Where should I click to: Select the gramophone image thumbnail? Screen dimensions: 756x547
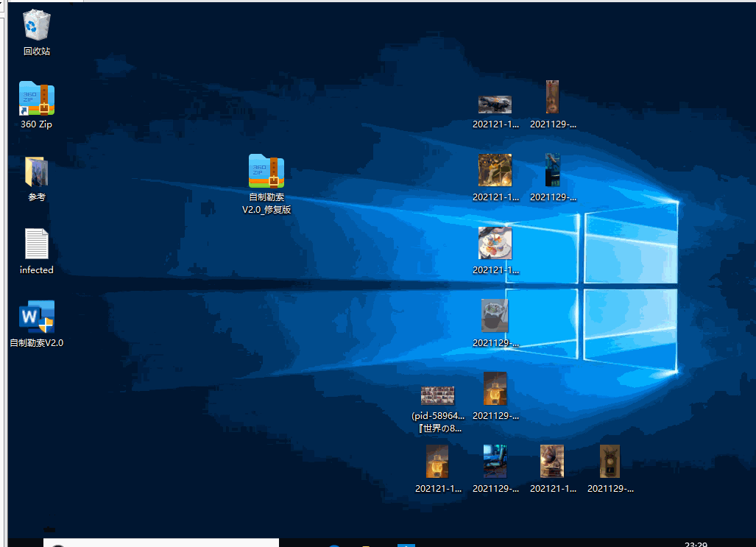tap(552, 462)
